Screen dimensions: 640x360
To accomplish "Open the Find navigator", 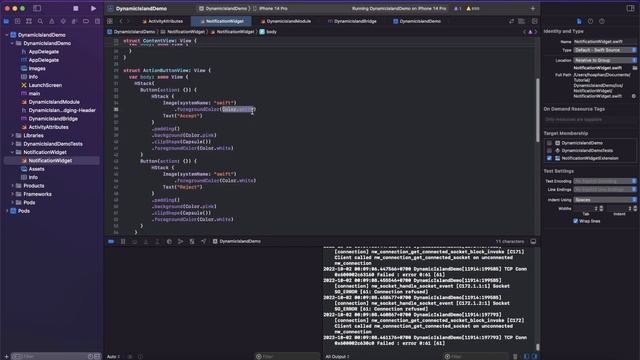I will point(40,21).
